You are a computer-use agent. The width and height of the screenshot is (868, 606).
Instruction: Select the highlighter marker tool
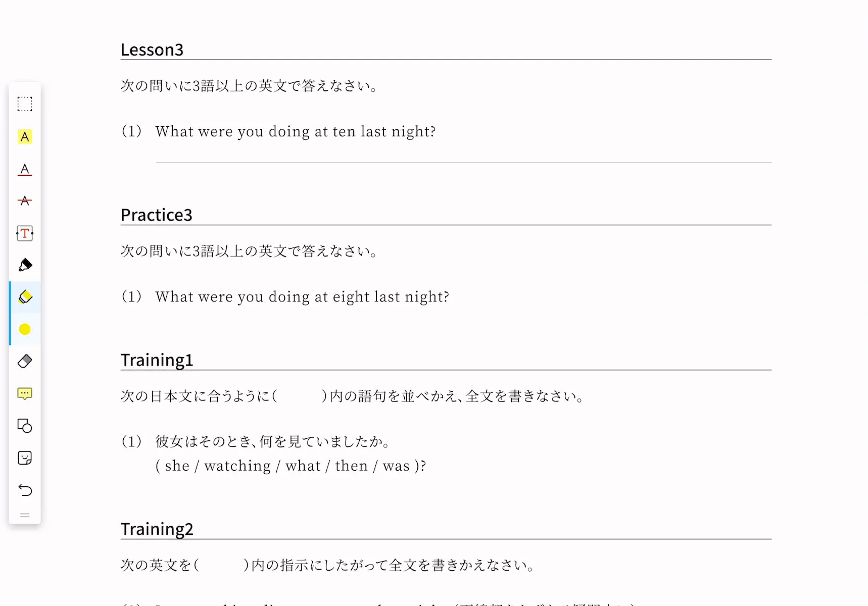[x=25, y=297]
